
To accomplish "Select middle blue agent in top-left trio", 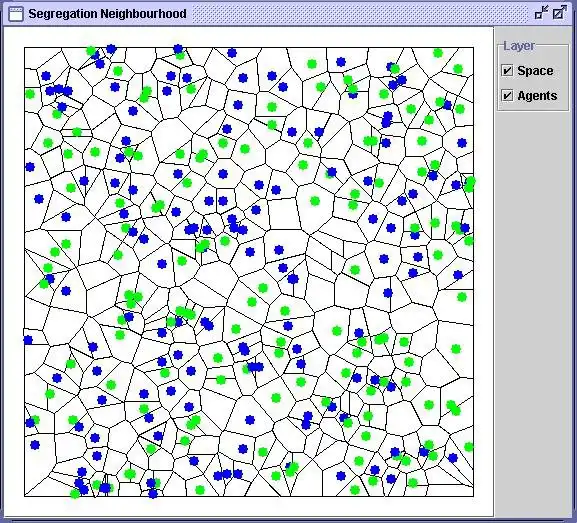I will click(59, 89).
